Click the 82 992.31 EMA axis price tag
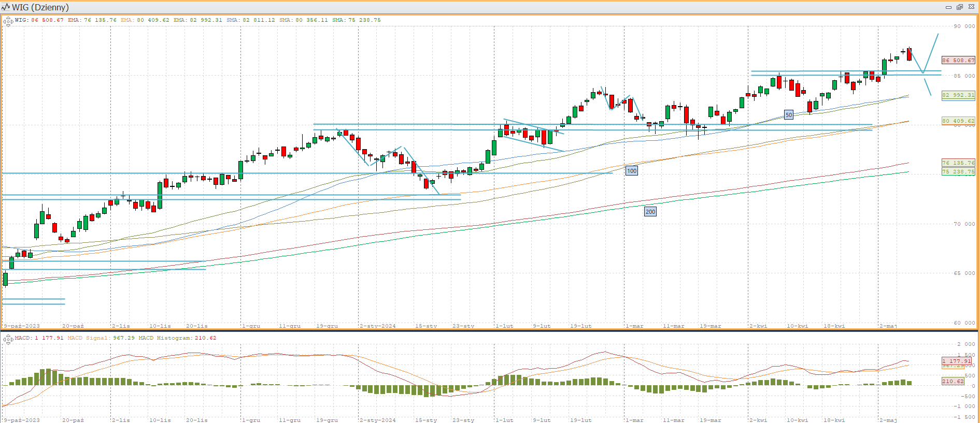 point(958,95)
